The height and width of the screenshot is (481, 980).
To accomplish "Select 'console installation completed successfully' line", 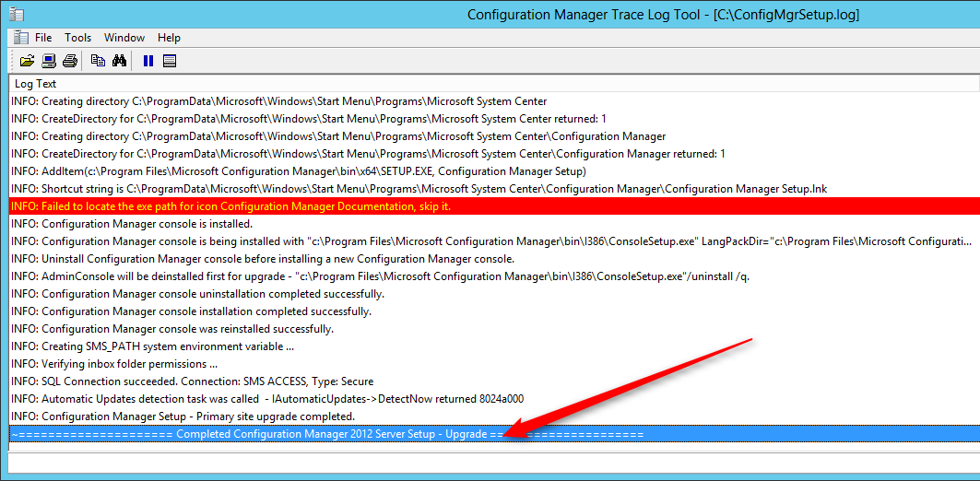I will (494, 311).
